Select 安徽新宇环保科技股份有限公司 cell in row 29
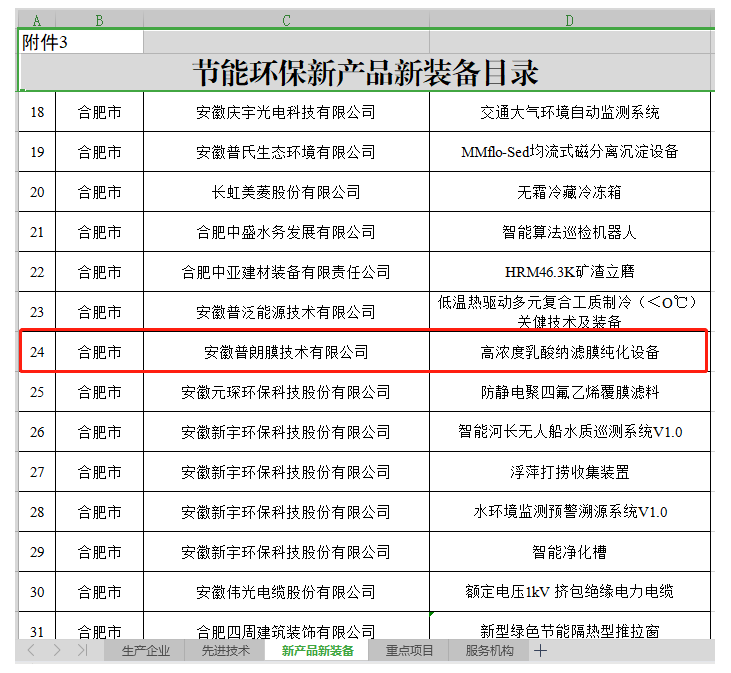731x673 pixels. [x=286, y=552]
